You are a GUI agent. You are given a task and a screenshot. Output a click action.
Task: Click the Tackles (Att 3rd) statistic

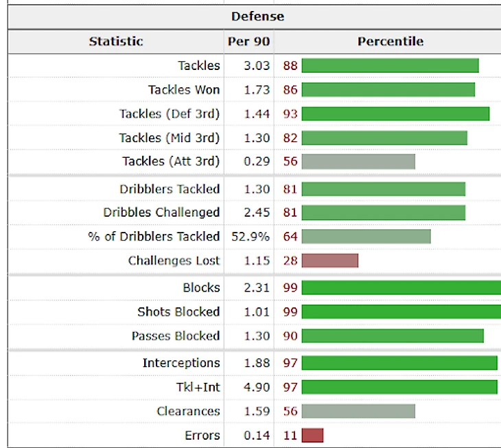click(x=171, y=161)
